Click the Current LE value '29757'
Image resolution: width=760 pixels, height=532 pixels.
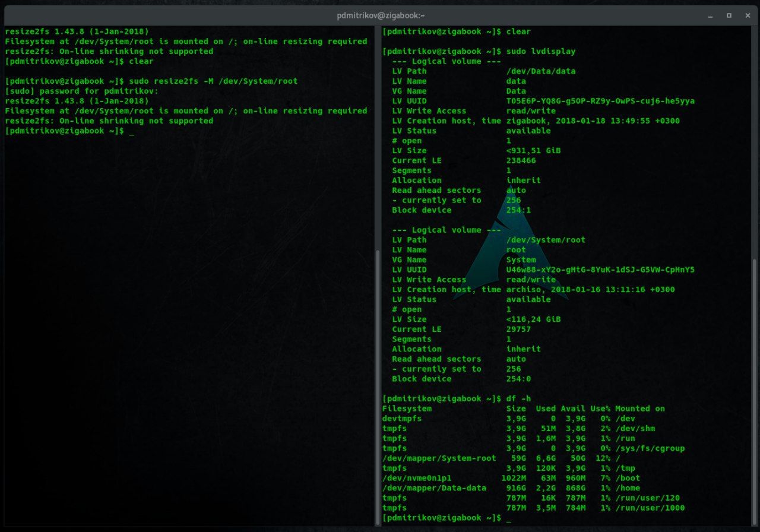[x=518, y=330]
